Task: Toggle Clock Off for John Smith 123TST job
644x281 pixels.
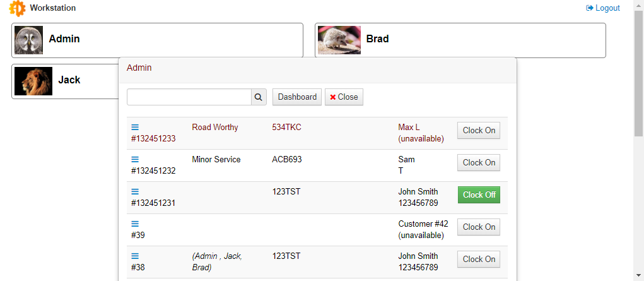Action: (x=479, y=194)
